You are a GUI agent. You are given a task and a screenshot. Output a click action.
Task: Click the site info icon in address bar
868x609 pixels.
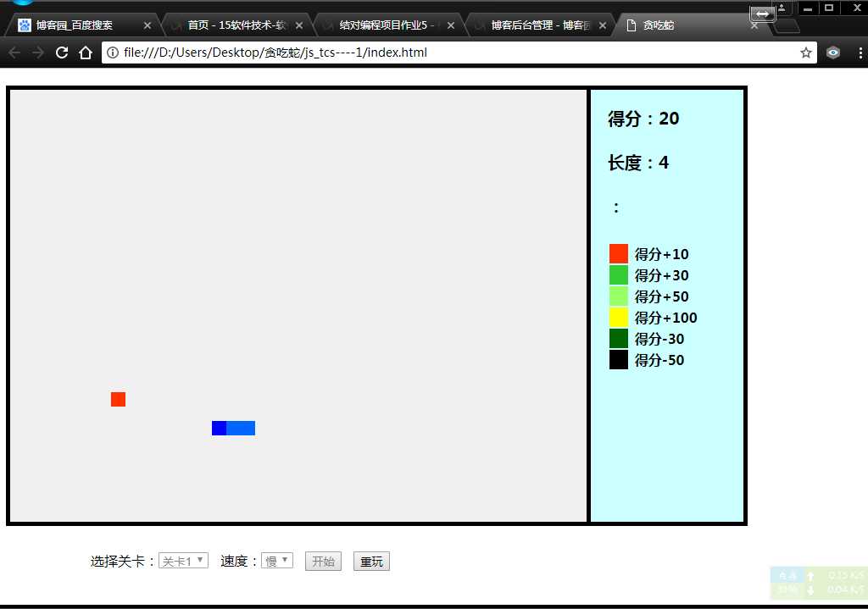113,53
